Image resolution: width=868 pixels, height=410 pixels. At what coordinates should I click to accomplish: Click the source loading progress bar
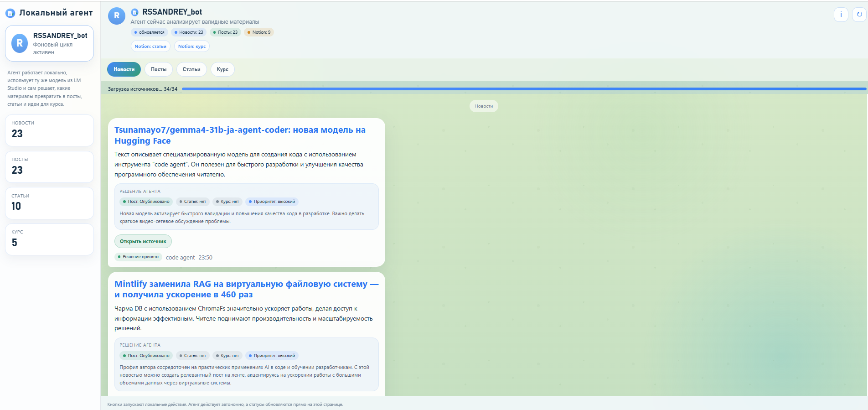(523, 89)
